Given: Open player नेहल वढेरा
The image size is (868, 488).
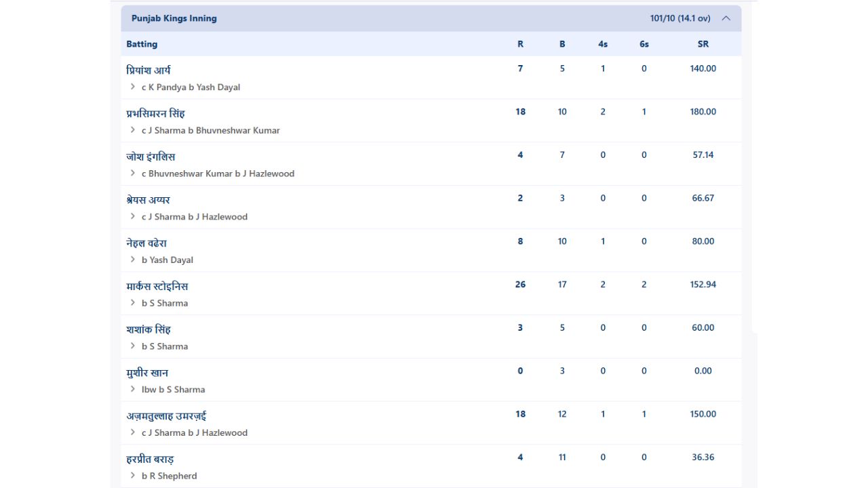Looking at the screenshot, I should [x=146, y=243].
